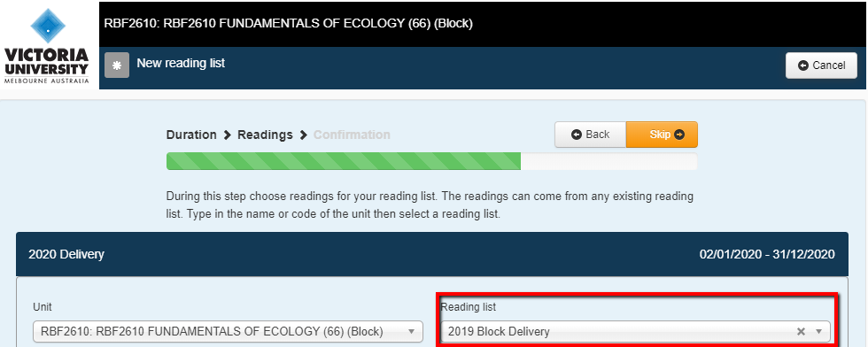The image size is (868, 347).
Task: Click the chevron between Duration and Readings
Action: pos(228,135)
